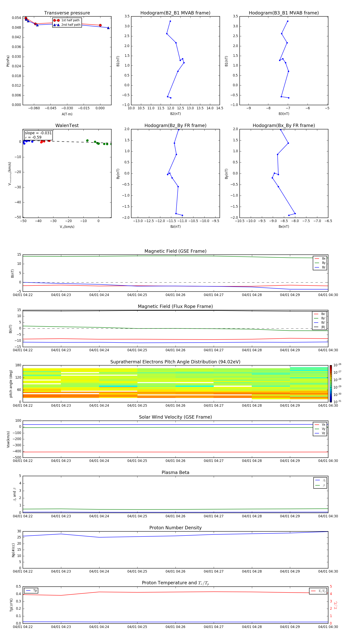This screenshot has width=351, height=644.
Task: Click the 'Hodogram(B2_B1 MVAB frame)' title
Action: tap(175, 13)
